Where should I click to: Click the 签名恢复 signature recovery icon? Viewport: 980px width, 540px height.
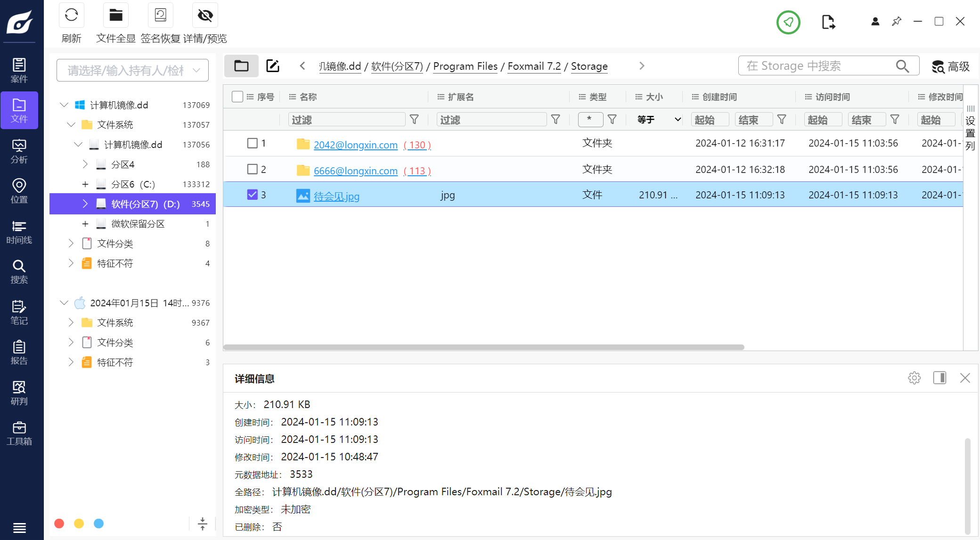tap(160, 16)
